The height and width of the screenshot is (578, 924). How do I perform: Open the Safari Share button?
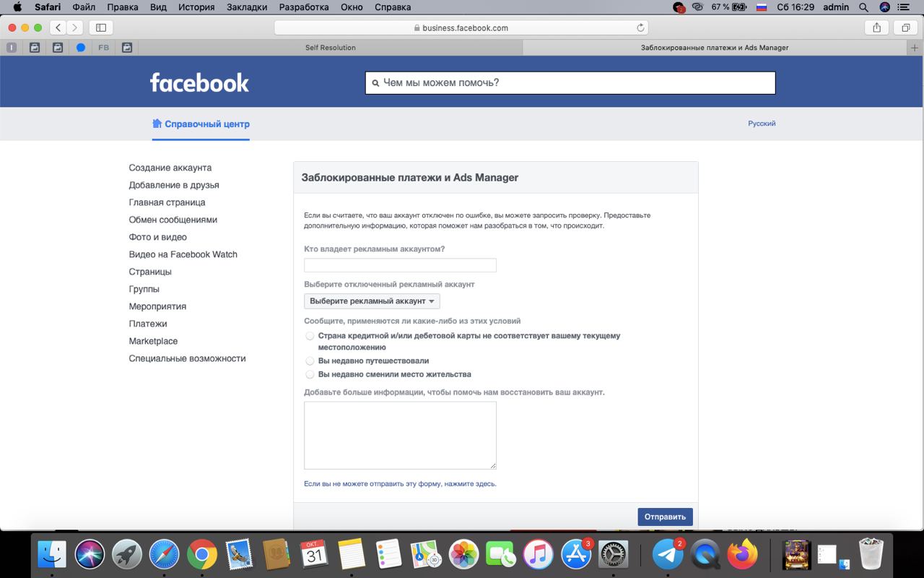coord(876,27)
